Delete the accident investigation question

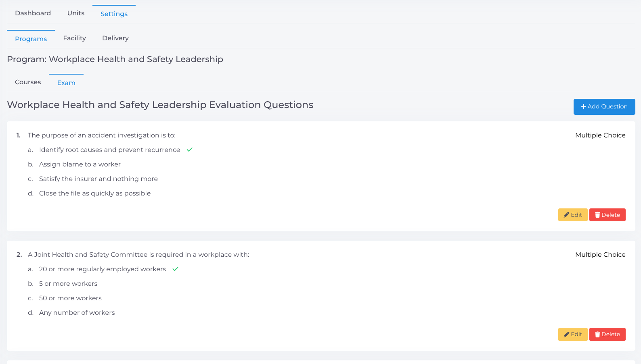(607, 215)
